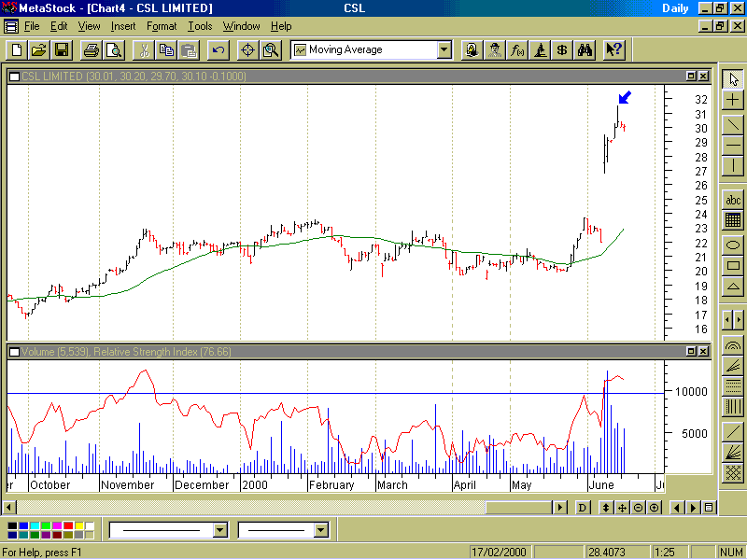Click the Save floppy disk icon

pyautogui.click(x=62, y=50)
